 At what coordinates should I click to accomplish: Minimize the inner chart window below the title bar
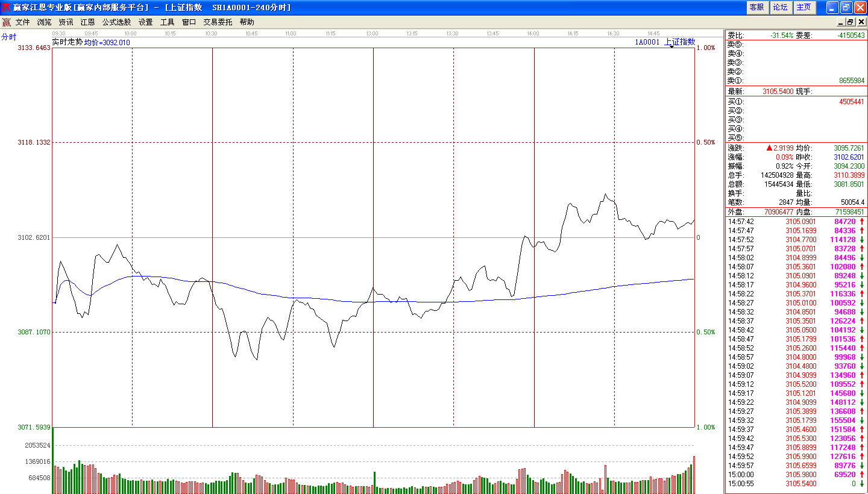[x=841, y=22]
